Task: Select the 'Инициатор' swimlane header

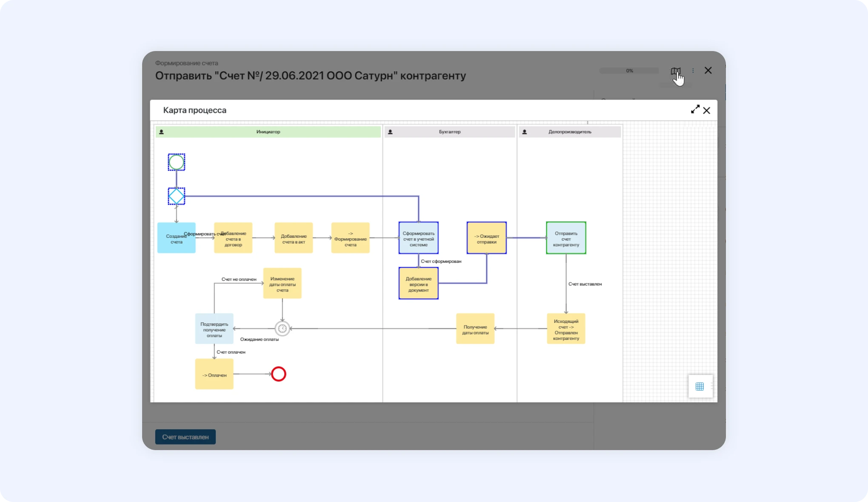Action: 268,132
